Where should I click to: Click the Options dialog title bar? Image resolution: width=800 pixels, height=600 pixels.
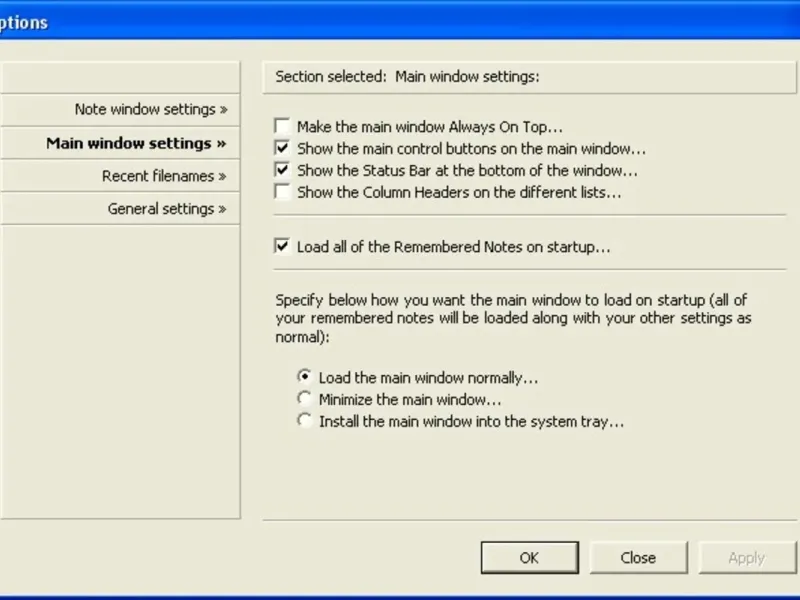[400, 21]
